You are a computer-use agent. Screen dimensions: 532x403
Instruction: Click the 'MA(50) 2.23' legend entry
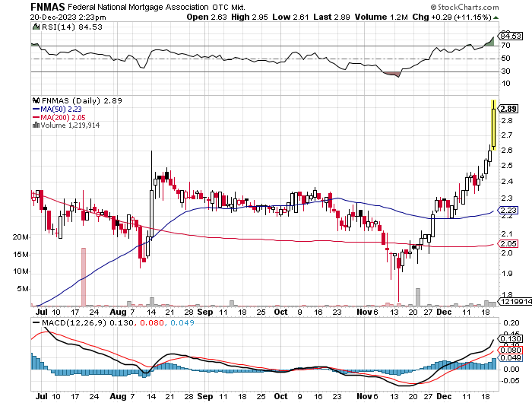[x=57, y=109]
